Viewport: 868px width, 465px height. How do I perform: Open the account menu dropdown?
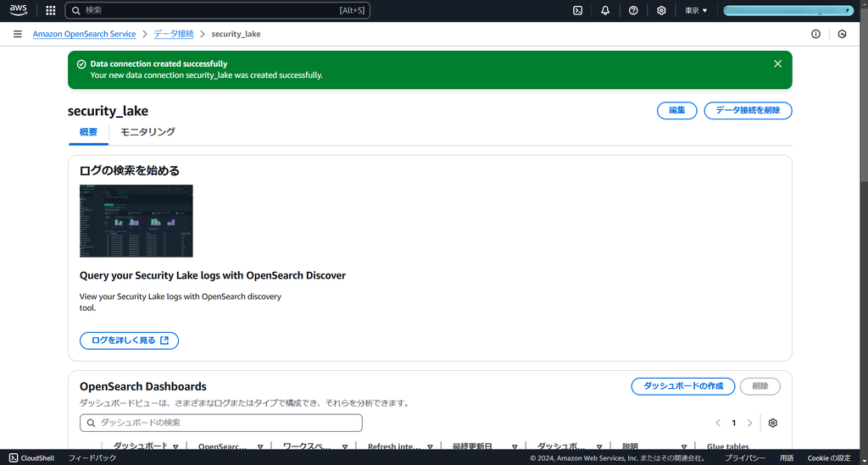pos(788,10)
